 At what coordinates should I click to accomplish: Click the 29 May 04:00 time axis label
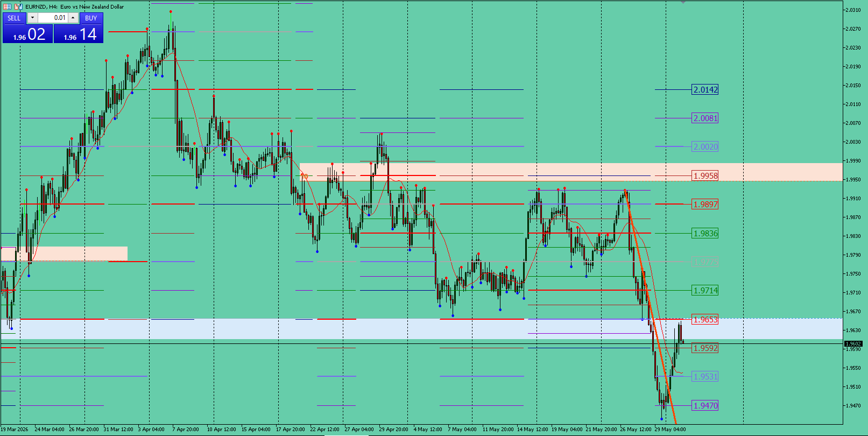[670, 430]
